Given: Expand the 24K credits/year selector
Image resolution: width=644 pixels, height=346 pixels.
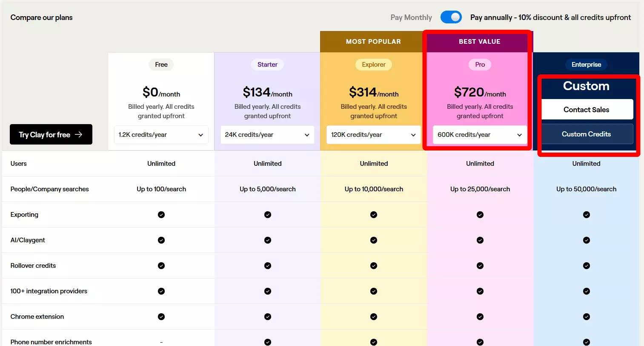Looking at the screenshot, I should click(x=267, y=135).
